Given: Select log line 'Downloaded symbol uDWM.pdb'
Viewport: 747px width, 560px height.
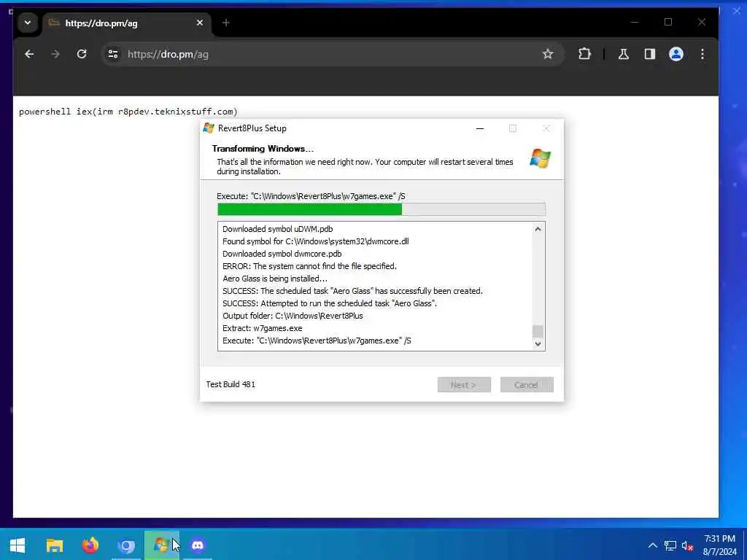Looking at the screenshot, I should (x=278, y=229).
